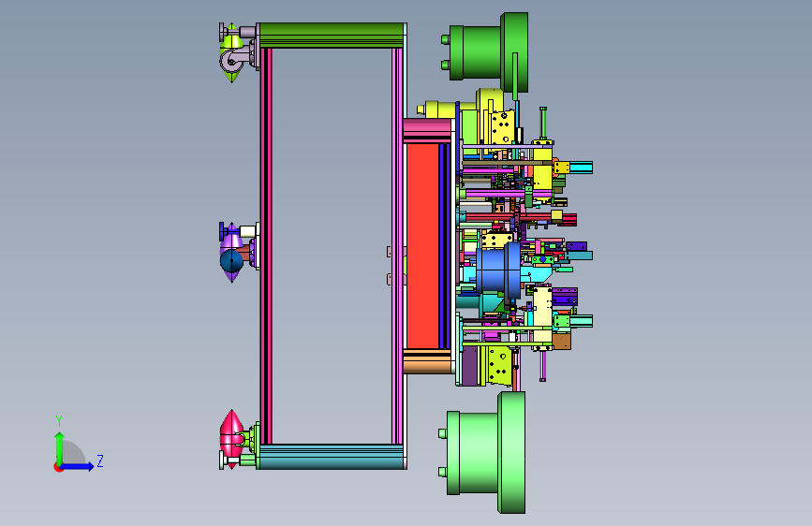Image resolution: width=812 pixels, height=526 pixels.
Task: Click the blue Z axis arrow of the triad
Action: point(79,466)
